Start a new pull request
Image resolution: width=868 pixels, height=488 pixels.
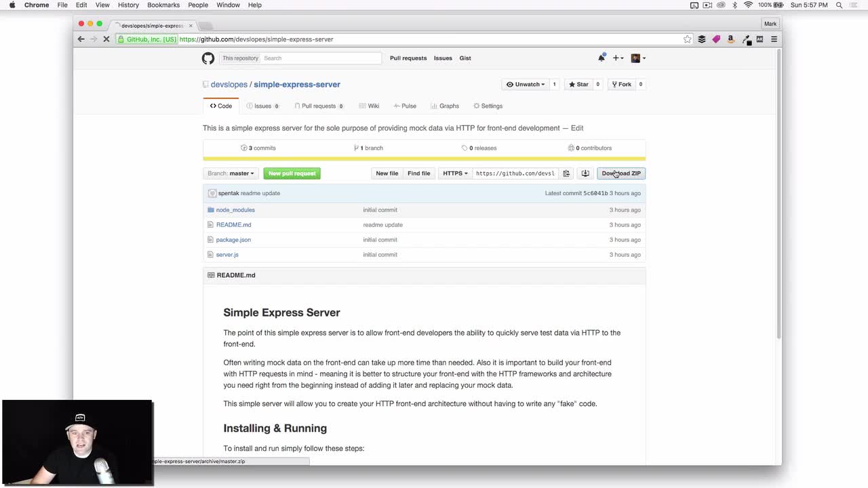pyautogui.click(x=292, y=174)
